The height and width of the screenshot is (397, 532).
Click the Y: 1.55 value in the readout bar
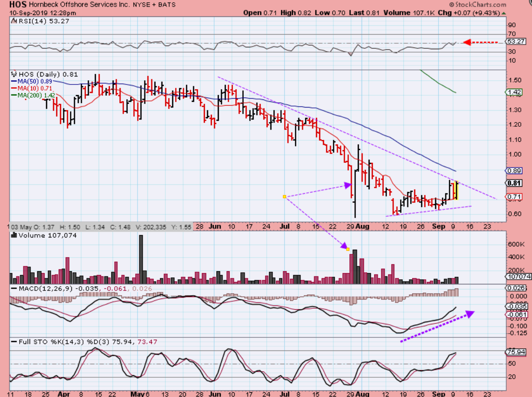point(182,227)
